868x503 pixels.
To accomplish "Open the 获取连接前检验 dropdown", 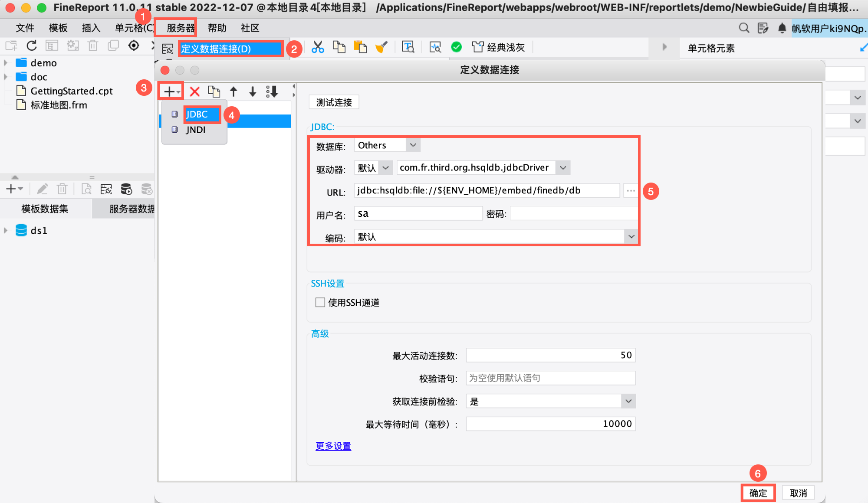I will 628,401.
